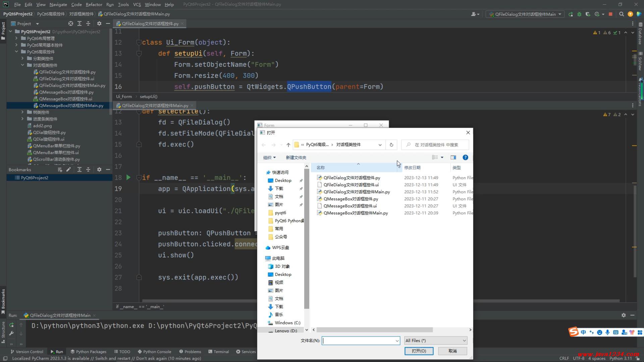Select QMenuBar菜单栏控件.py in project tree
Screen dimensions: 644x362
[x=56, y=146]
